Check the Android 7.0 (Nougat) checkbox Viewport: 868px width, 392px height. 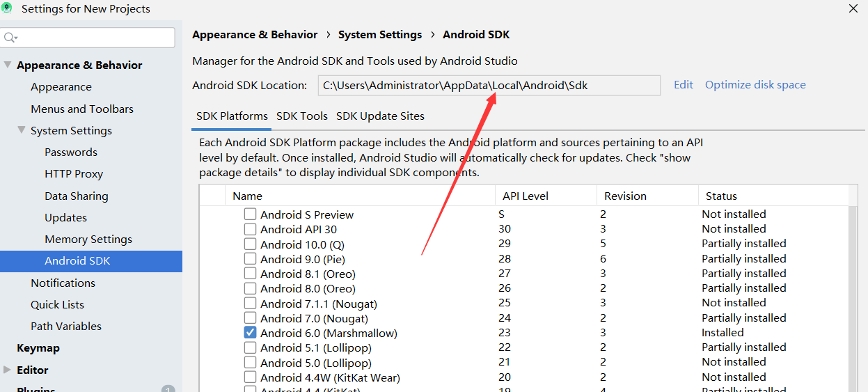click(x=250, y=318)
